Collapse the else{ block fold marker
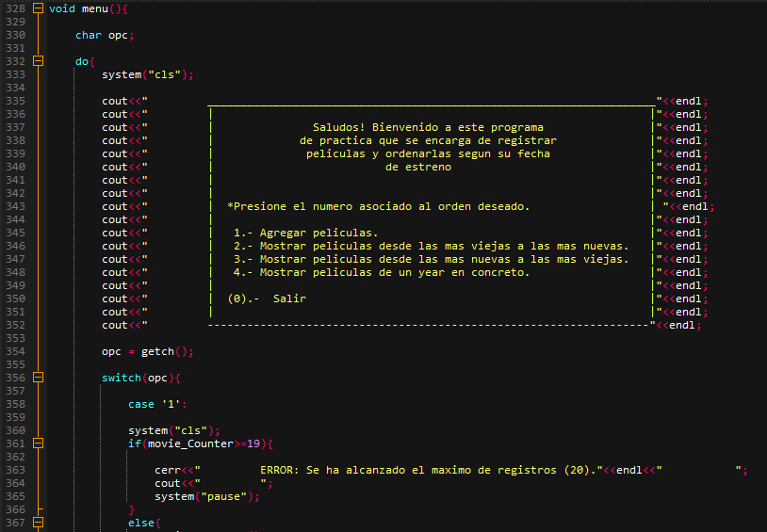Viewport: 767px width, 532px height. (x=38, y=523)
